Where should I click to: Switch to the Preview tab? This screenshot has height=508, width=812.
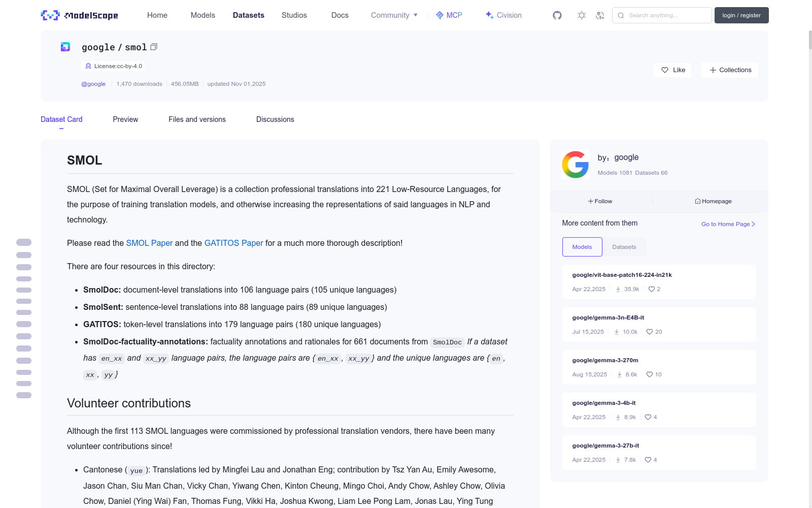tap(125, 119)
